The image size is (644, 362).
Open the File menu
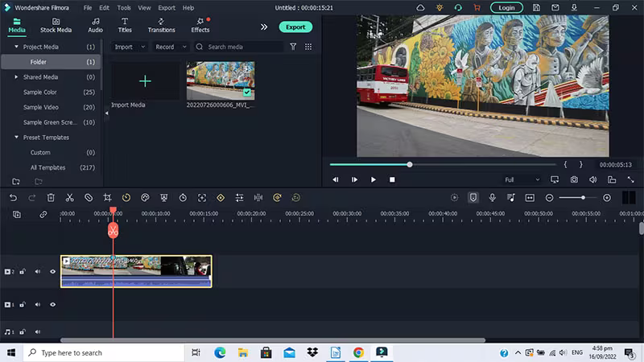click(88, 8)
